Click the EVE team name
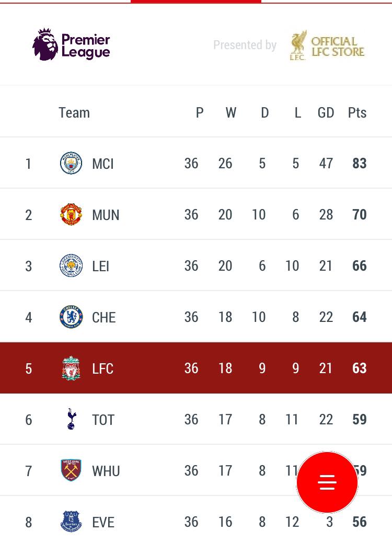The width and height of the screenshot is (392, 543). click(x=103, y=522)
